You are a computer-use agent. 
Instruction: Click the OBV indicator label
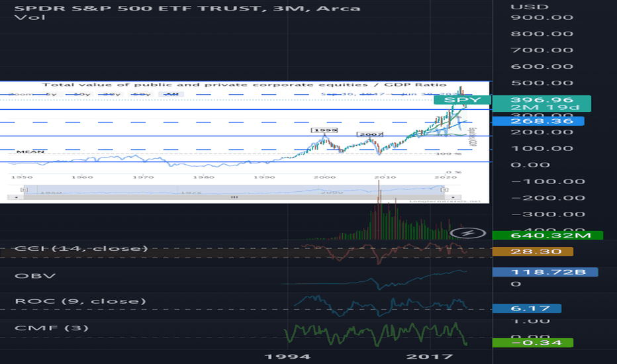(35, 276)
